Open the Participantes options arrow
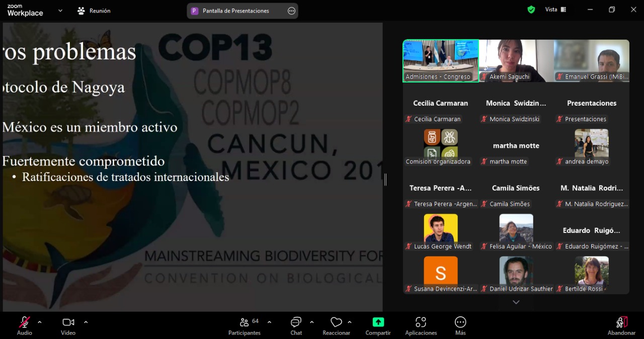This screenshot has width=644, height=339. click(x=269, y=322)
